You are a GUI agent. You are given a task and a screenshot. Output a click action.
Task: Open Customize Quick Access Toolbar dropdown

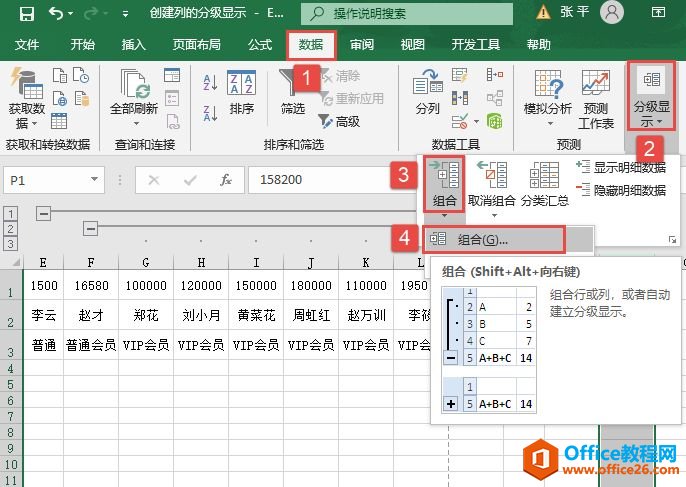tap(126, 14)
